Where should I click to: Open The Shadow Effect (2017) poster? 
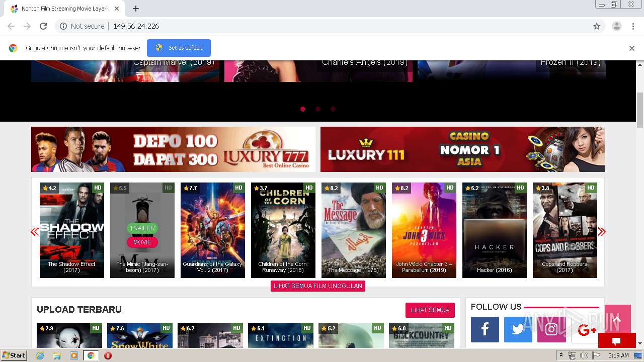click(x=72, y=230)
